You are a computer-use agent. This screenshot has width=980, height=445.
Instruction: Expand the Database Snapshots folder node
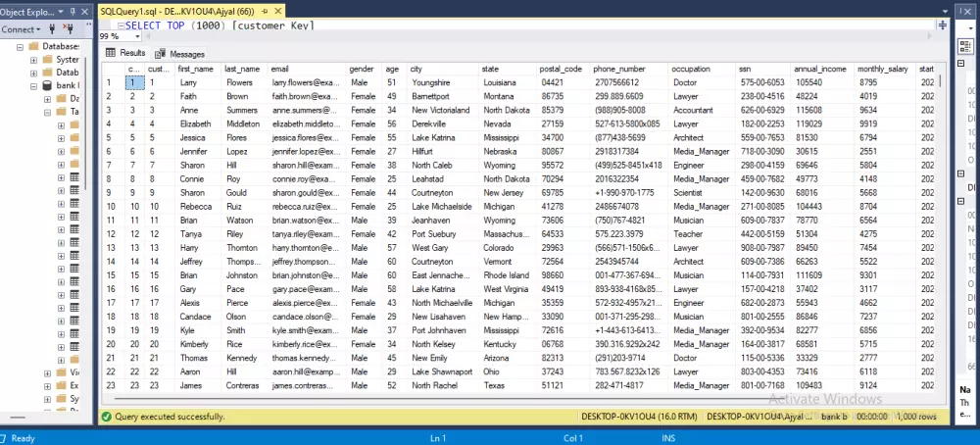(33, 73)
